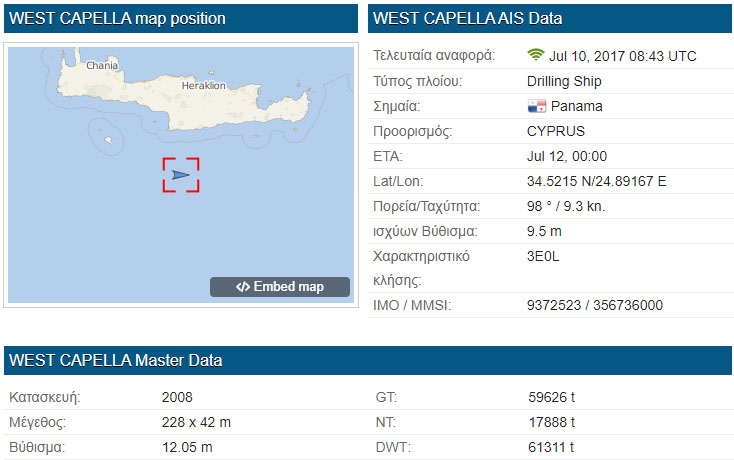This screenshot has height=460, width=734.
Task: Click the green signal icon beside last report
Action: click(x=536, y=55)
